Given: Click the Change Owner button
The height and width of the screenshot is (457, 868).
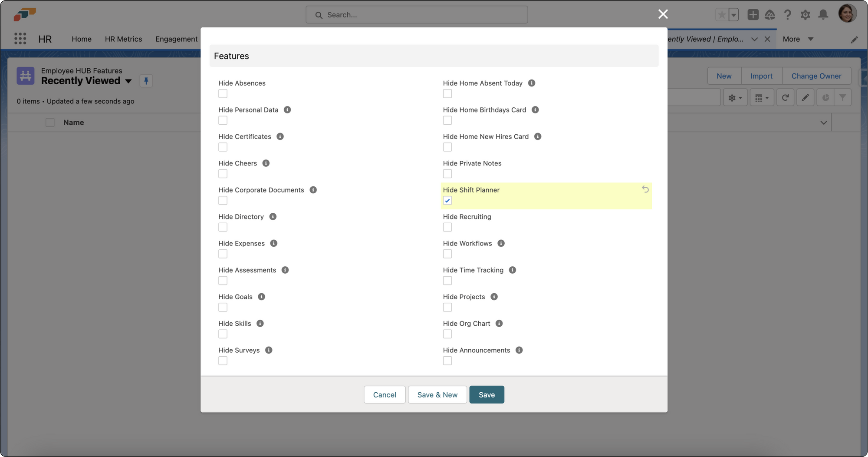Looking at the screenshot, I should point(817,76).
